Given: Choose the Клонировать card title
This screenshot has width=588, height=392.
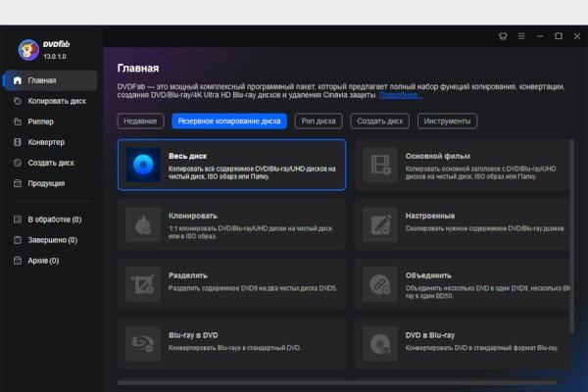Looking at the screenshot, I should pos(192,216).
